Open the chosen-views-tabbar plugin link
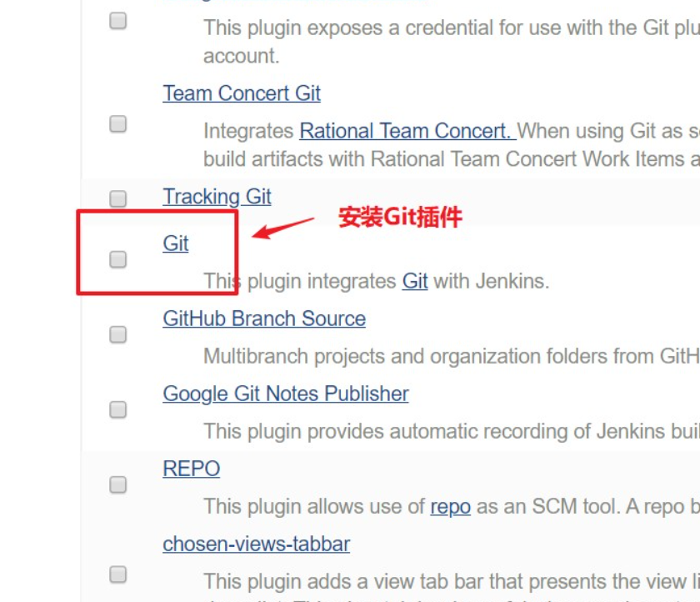Image resolution: width=700 pixels, height=602 pixels. pyautogui.click(x=256, y=544)
